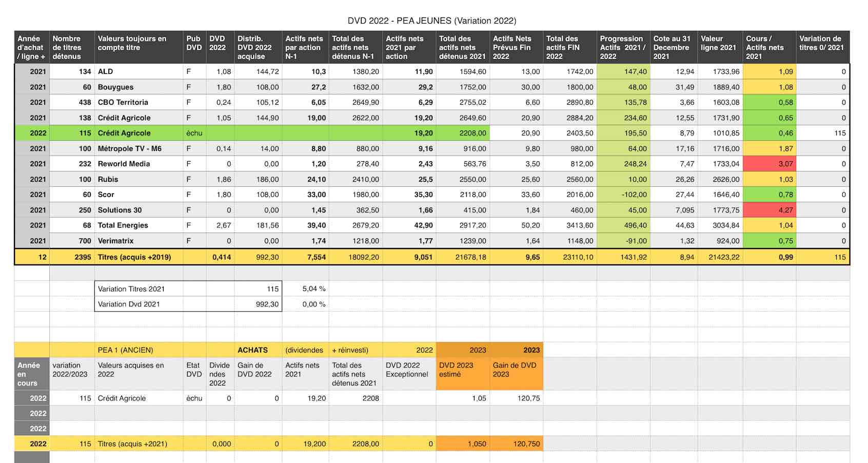Click the red ratio cell '4,27' for Solutions 30
The width and height of the screenshot is (868, 463).
pos(769,210)
